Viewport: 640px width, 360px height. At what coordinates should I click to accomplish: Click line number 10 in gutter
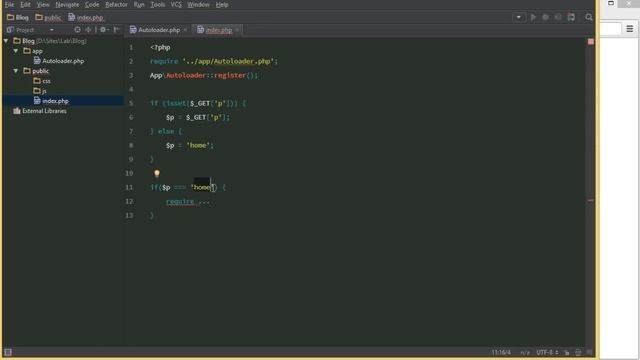tap(129, 173)
